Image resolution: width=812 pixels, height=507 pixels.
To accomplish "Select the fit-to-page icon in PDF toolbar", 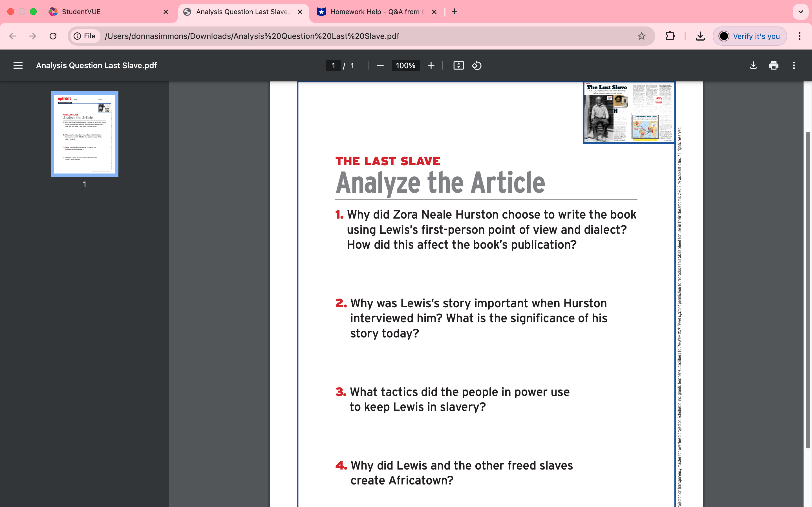I will tap(459, 65).
